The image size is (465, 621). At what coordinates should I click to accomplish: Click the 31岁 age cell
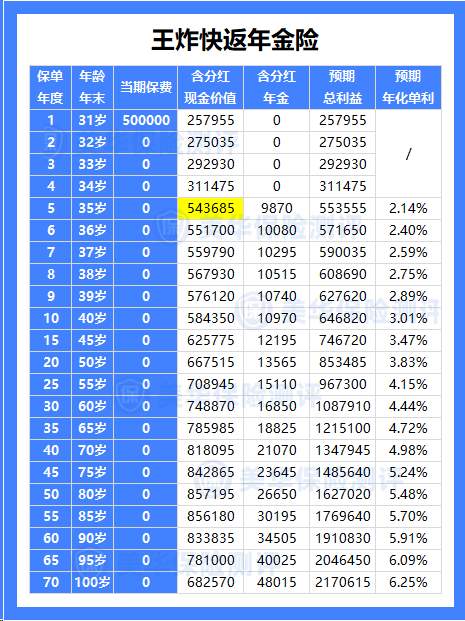(x=92, y=120)
